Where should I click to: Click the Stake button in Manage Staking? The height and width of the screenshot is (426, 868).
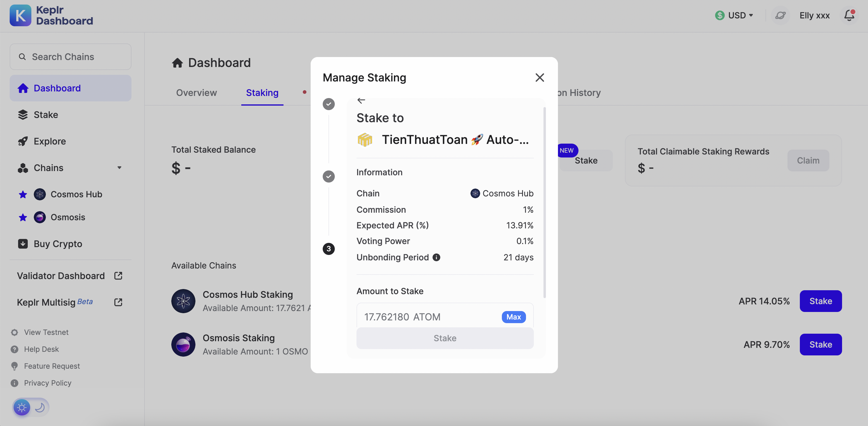pyautogui.click(x=445, y=338)
